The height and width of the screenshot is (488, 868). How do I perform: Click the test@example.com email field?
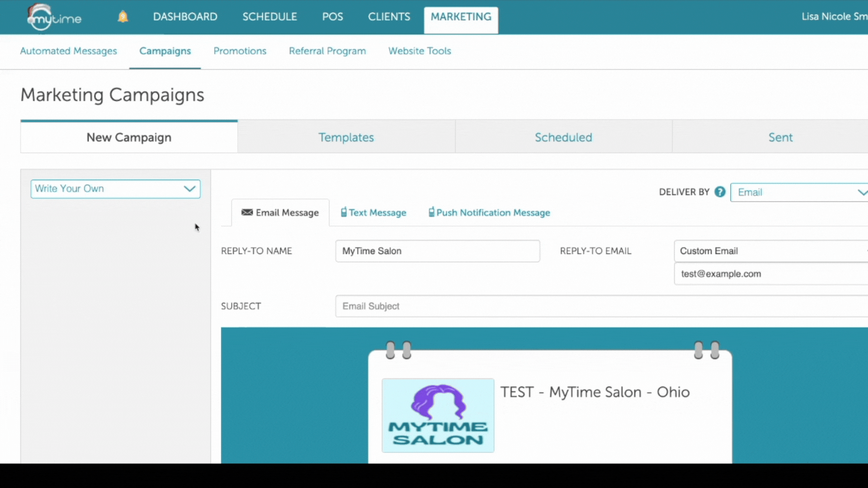pos(771,274)
